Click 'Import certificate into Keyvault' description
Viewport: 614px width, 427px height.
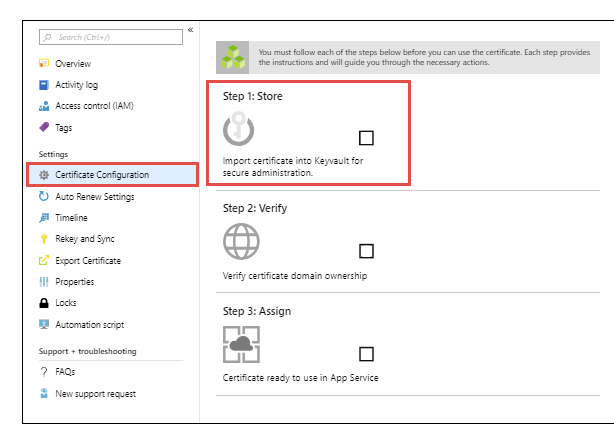(x=293, y=167)
